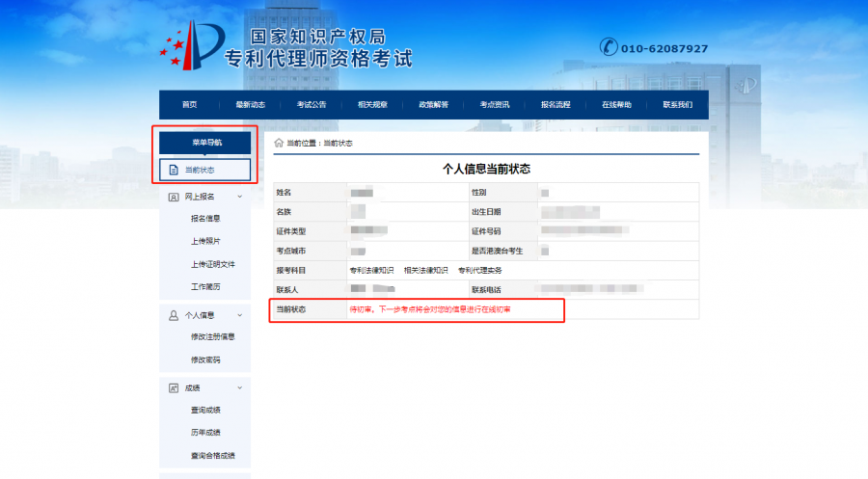This screenshot has width=868, height=479.
Task: Click the 网上报名 section label
Action: pyautogui.click(x=200, y=197)
